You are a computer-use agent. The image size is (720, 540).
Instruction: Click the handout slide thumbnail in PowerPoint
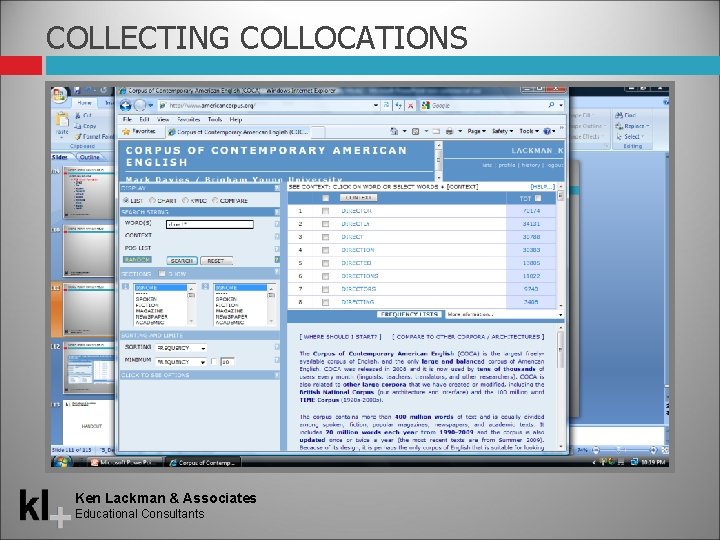click(88, 420)
